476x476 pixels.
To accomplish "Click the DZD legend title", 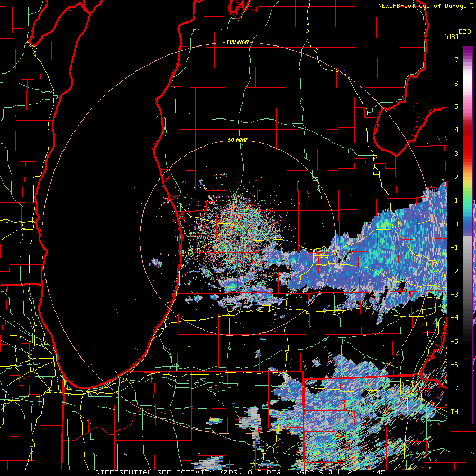I will [465, 32].
